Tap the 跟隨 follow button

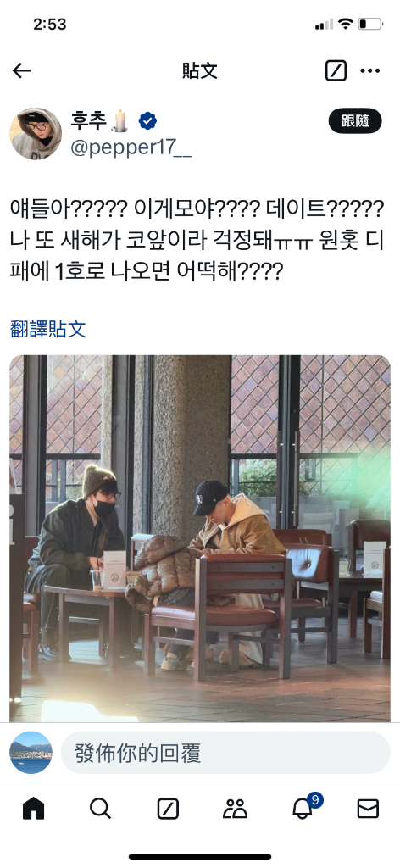tap(355, 121)
